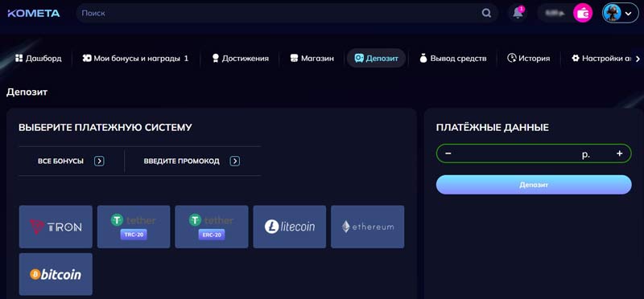The image size is (644, 299).
Task: Click the pink wallet icon
Action: 583,13
